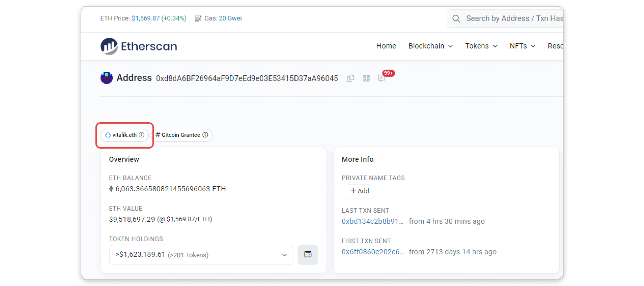This screenshot has height=286, width=644.
Task: Click the info icon on vitalik.eth tag
Action: tap(141, 135)
